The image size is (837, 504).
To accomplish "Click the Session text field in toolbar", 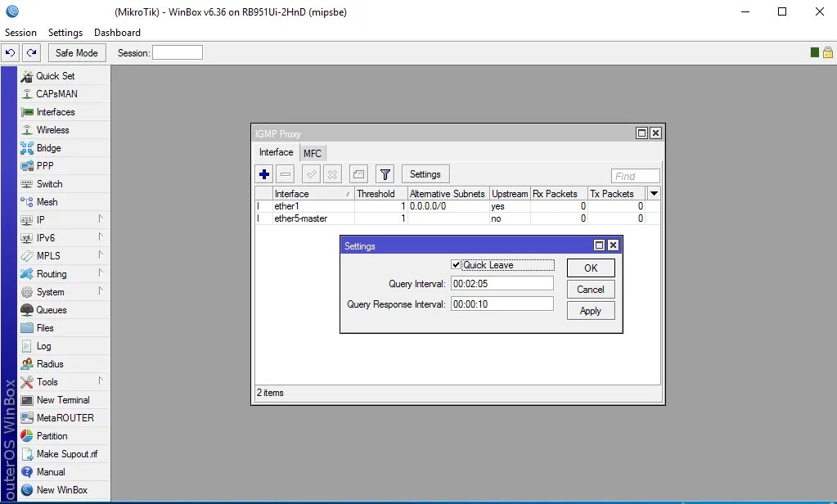I will [x=178, y=52].
